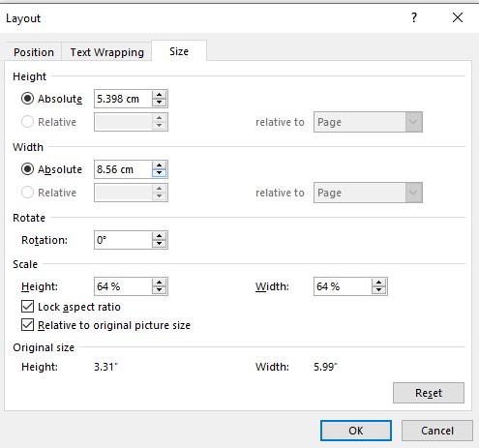Select Absolute radio button under Height

click(27, 99)
